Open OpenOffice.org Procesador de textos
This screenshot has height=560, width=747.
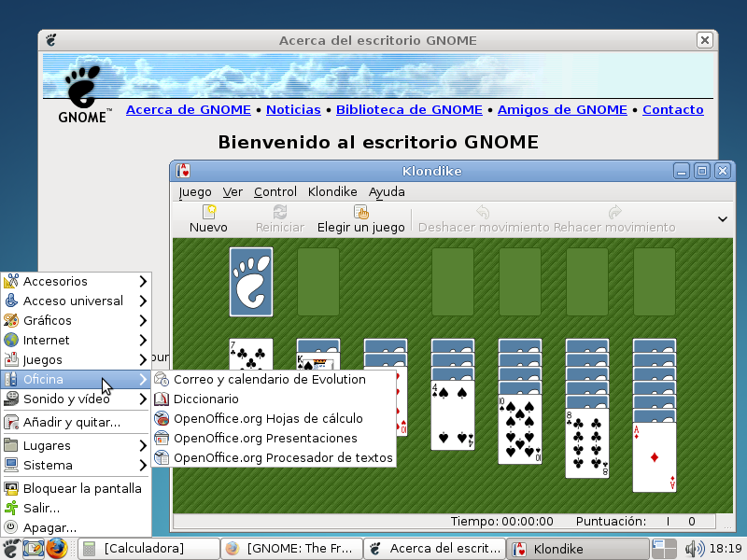(162, 457)
